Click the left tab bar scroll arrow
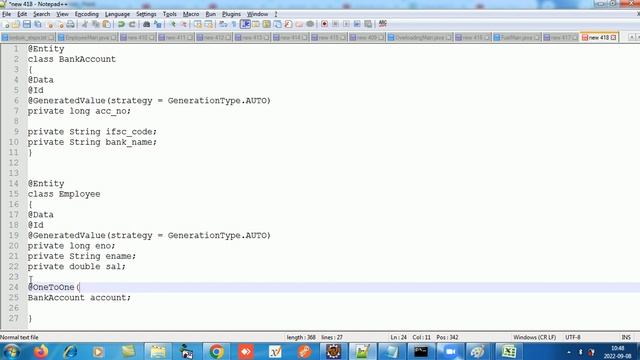This screenshot has width=640, height=360. pyautogui.click(x=631, y=37)
